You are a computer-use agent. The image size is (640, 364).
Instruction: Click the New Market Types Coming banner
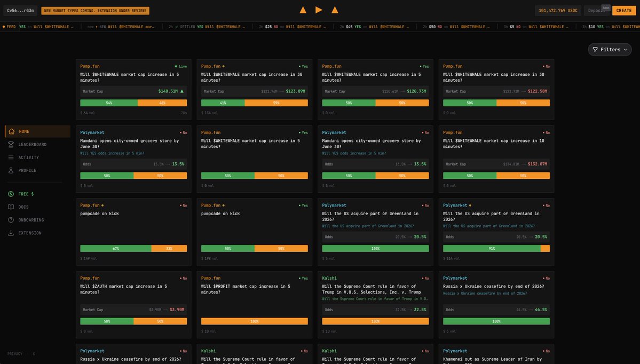pos(95,11)
